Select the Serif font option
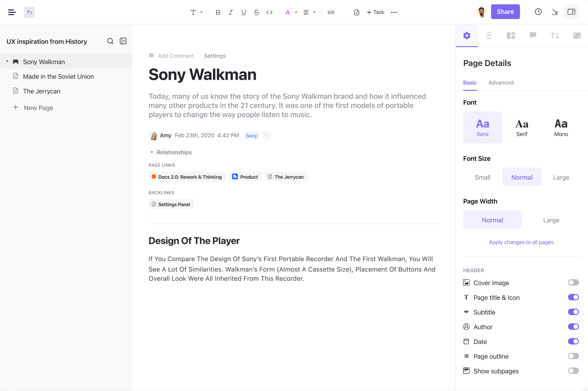588x391 pixels. pos(522,127)
